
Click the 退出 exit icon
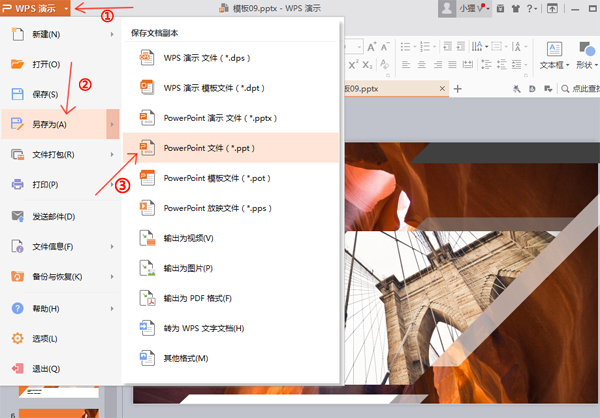(17, 368)
